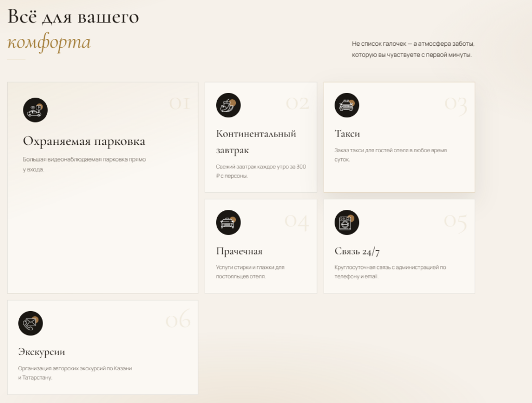This screenshot has height=403, width=532.
Task: Select the Континентальный завтрак title
Action: point(256,142)
